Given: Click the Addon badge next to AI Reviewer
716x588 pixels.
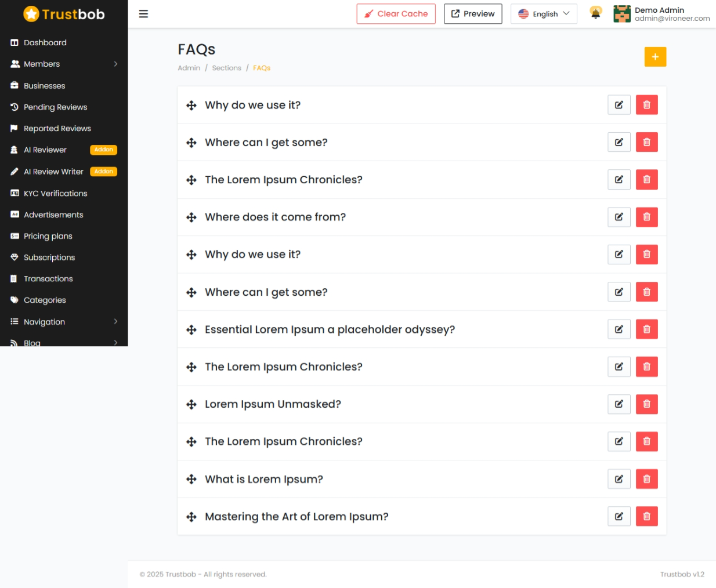Looking at the screenshot, I should pos(104,150).
